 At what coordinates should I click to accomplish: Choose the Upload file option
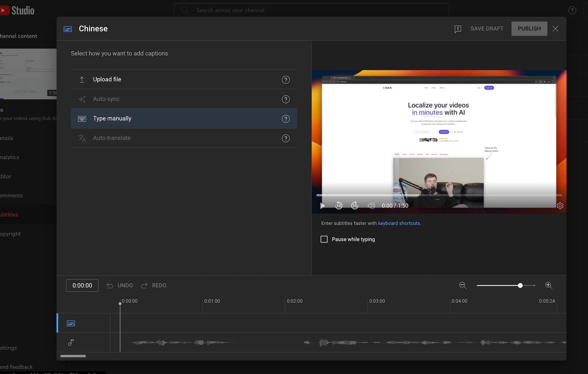coord(184,79)
